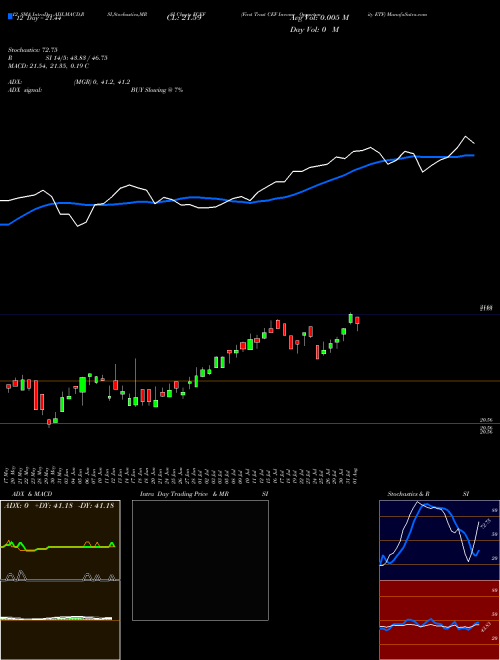Select the 'ADX: 0 +DY: 41.18 -DY: 41.18' header
The image size is (500, 660).
pyautogui.click(x=59, y=506)
